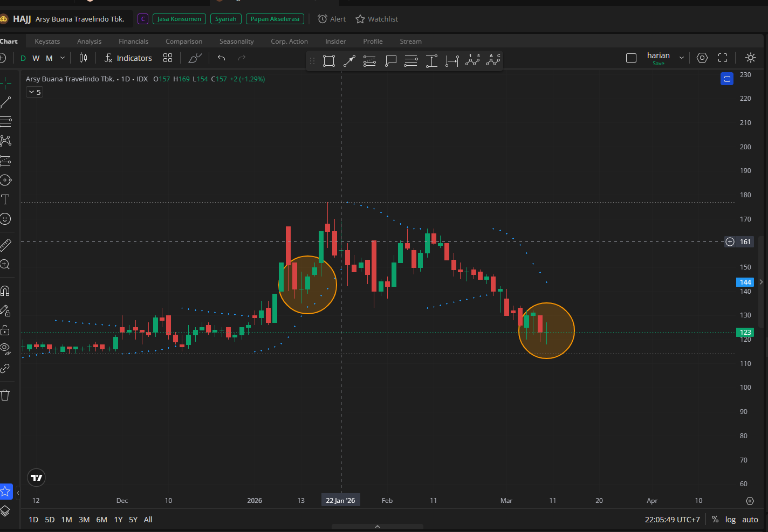Select the callout note tool in floating toolbar
This screenshot has width=768, height=532.
click(390, 61)
